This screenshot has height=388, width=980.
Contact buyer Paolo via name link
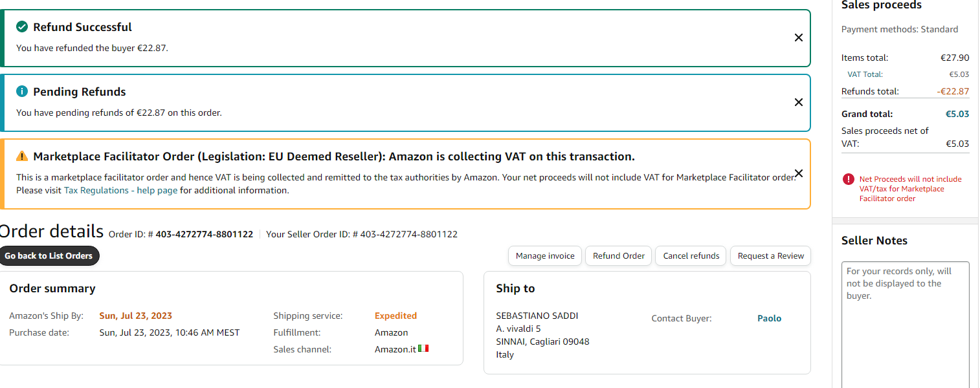click(x=769, y=319)
